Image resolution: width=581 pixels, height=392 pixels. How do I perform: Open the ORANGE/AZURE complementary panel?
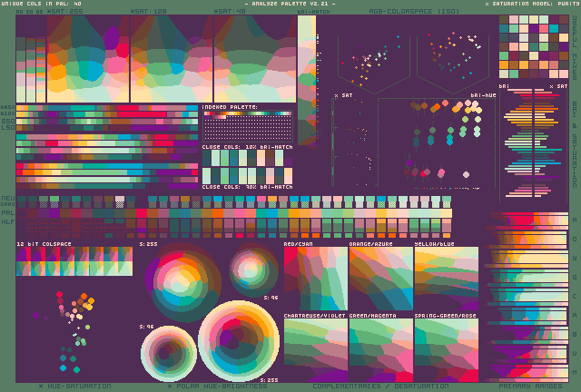click(381, 279)
